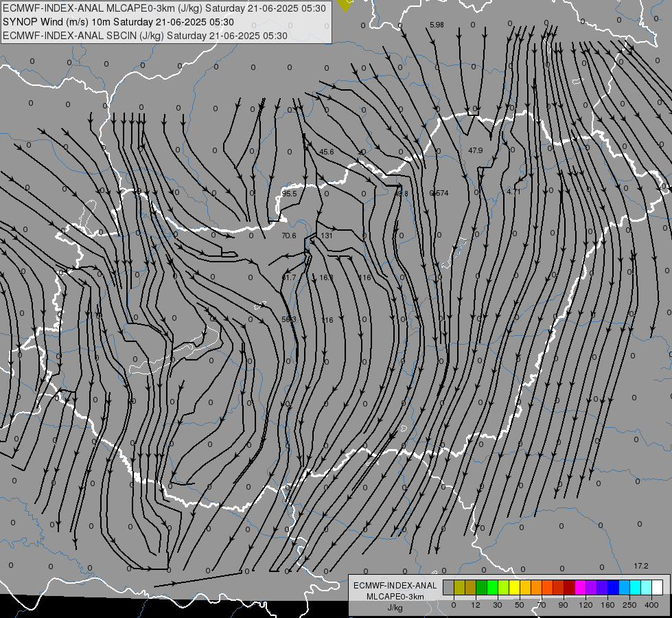
Task: Select the white legend swatch
Action: (657, 587)
